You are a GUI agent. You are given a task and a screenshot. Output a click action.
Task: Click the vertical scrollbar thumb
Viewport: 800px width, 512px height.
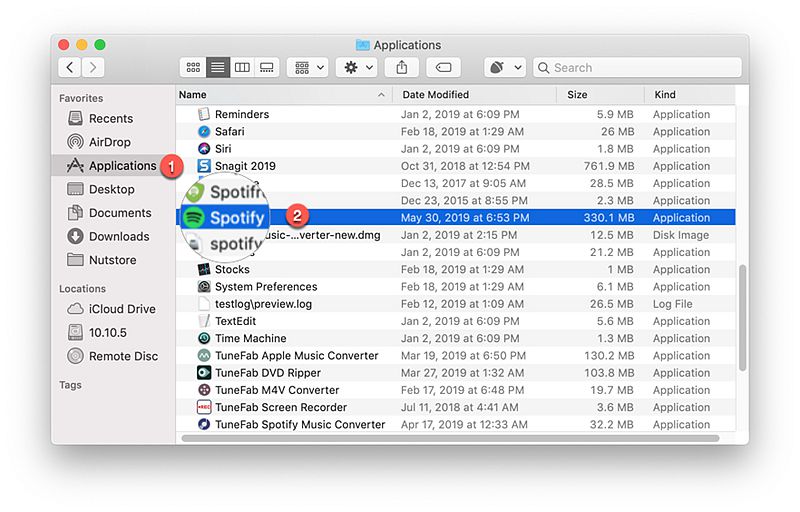742,318
